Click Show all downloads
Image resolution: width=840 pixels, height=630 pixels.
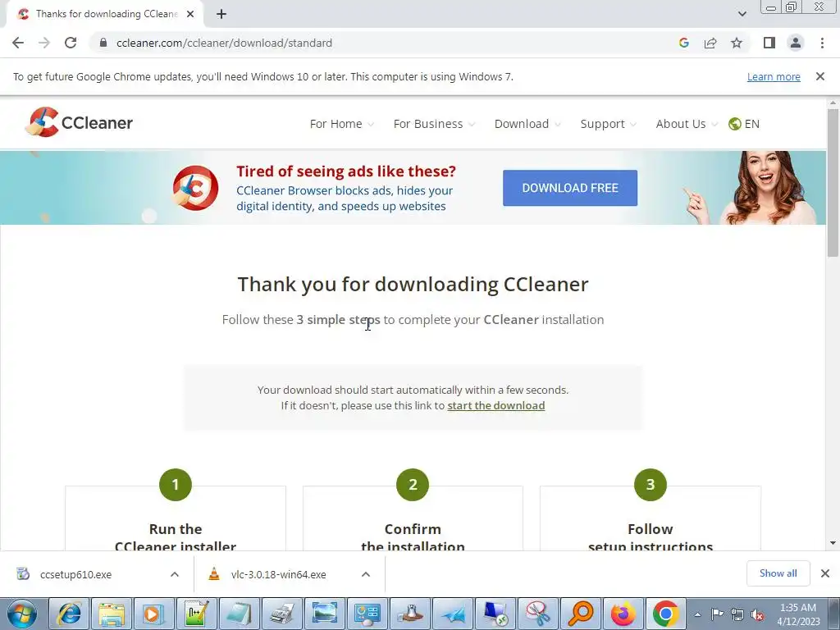point(778,573)
